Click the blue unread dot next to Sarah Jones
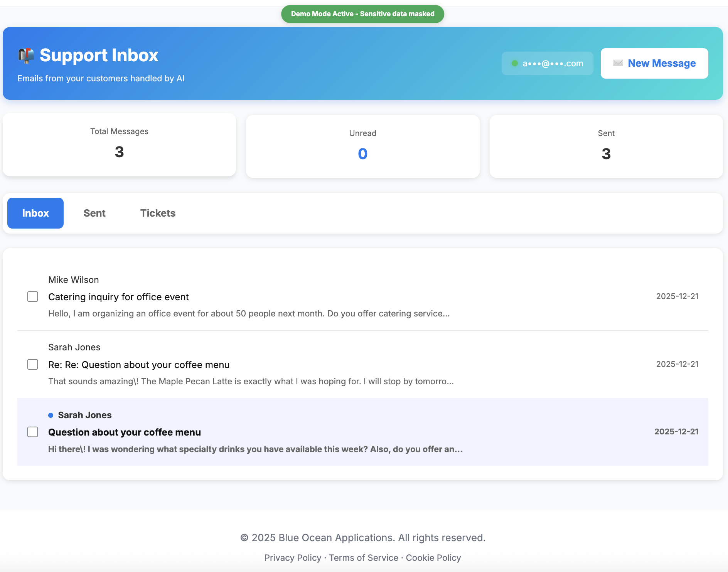Viewport: 728px width, 572px height. (51, 415)
